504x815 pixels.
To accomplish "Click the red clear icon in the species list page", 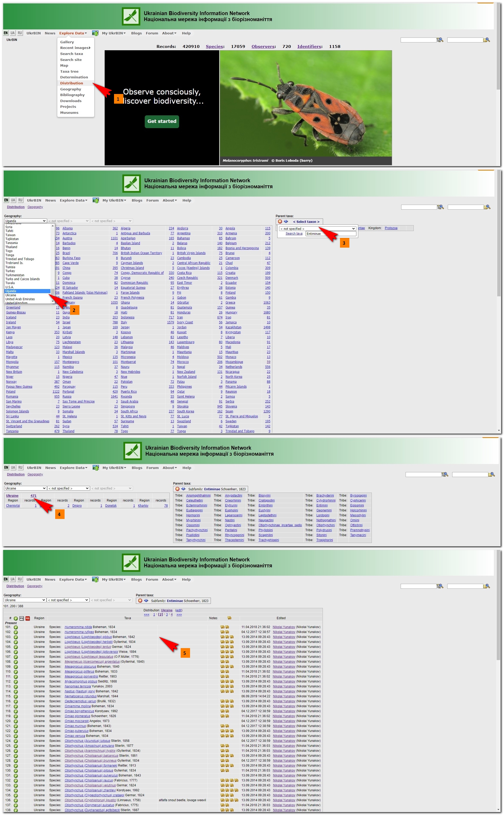I will [x=140, y=601].
